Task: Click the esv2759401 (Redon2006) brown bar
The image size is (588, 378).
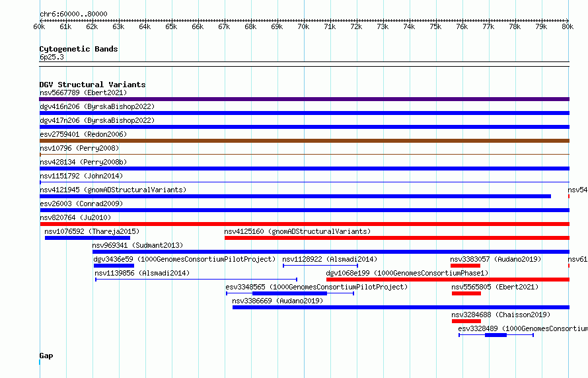Action: (304, 141)
